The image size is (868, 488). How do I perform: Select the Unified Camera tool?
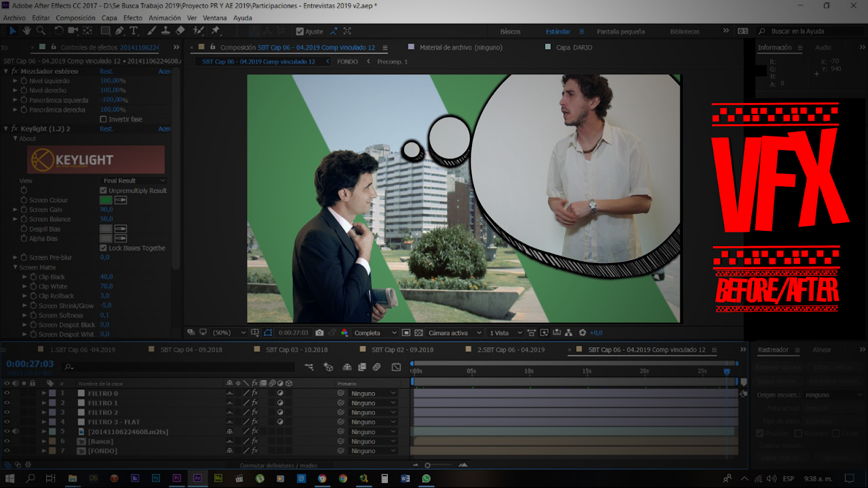click(73, 31)
